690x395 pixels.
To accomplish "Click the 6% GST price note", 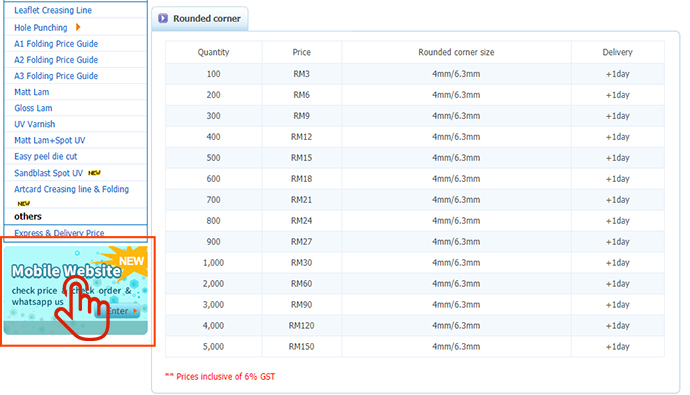I will 220,377.
